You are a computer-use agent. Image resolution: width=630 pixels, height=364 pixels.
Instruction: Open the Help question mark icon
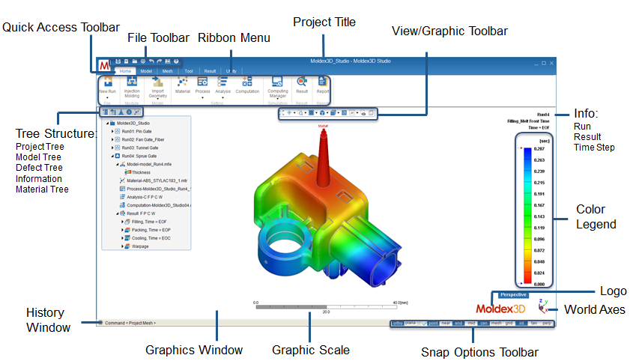tap(176, 61)
